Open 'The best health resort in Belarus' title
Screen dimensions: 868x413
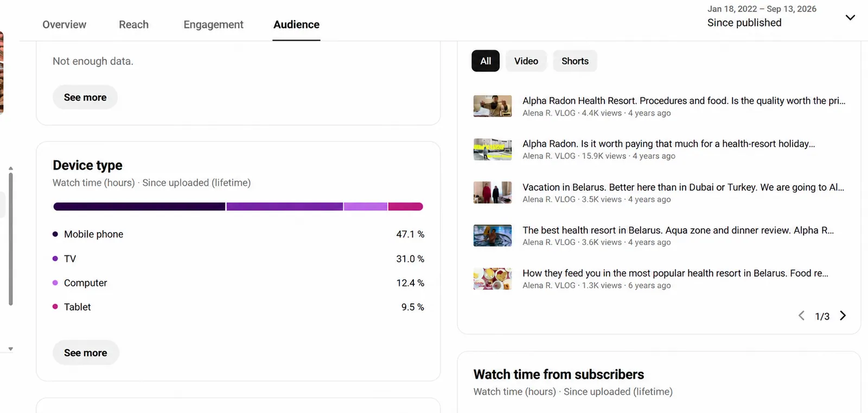pyautogui.click(x=678, y=230)
